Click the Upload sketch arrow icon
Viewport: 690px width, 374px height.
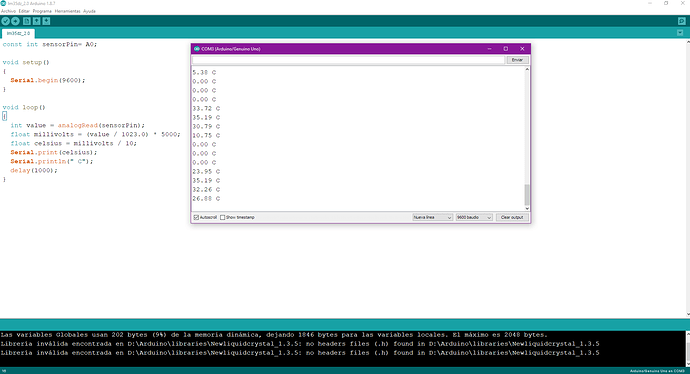(x=15, y=21)
